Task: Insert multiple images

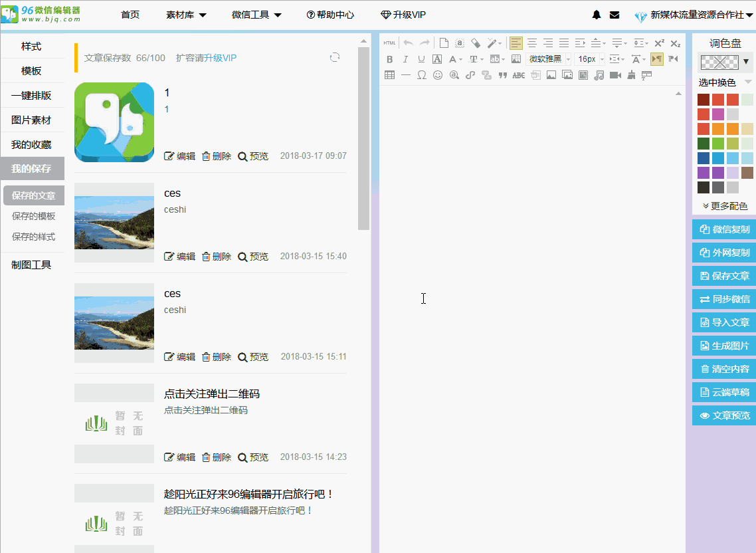Action: 567,75
